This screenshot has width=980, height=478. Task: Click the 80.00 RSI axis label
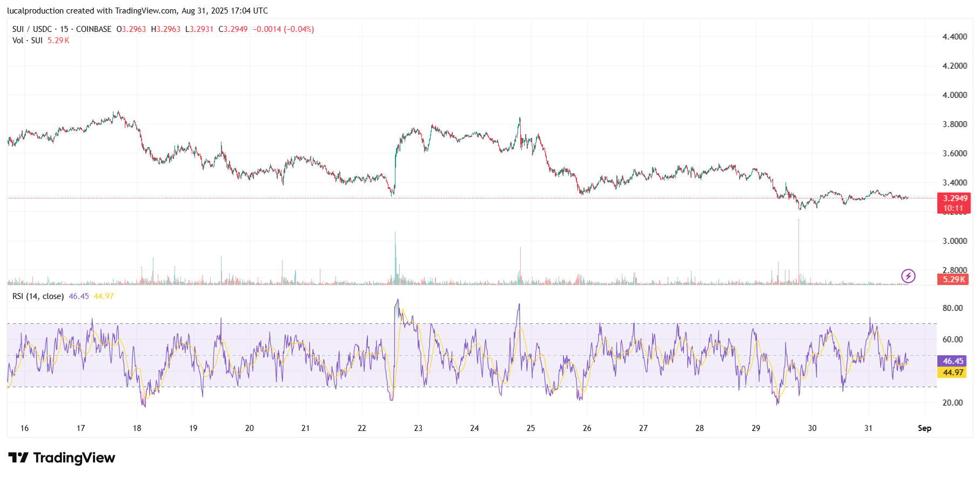coord(952,308)
